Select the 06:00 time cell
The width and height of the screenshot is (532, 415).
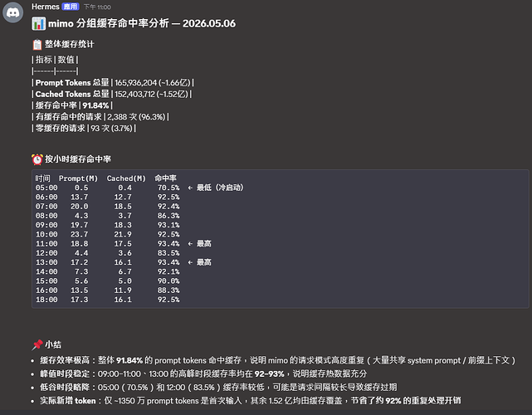pos(46,198)
